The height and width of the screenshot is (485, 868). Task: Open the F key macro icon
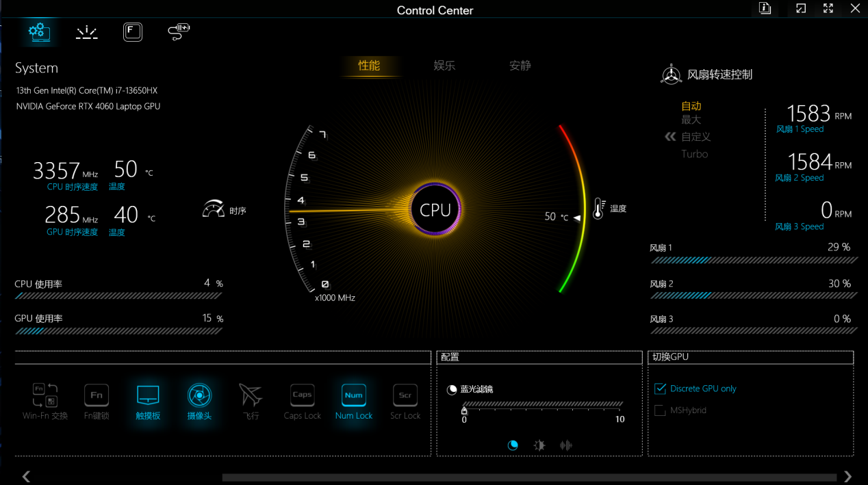pos(133,31)
